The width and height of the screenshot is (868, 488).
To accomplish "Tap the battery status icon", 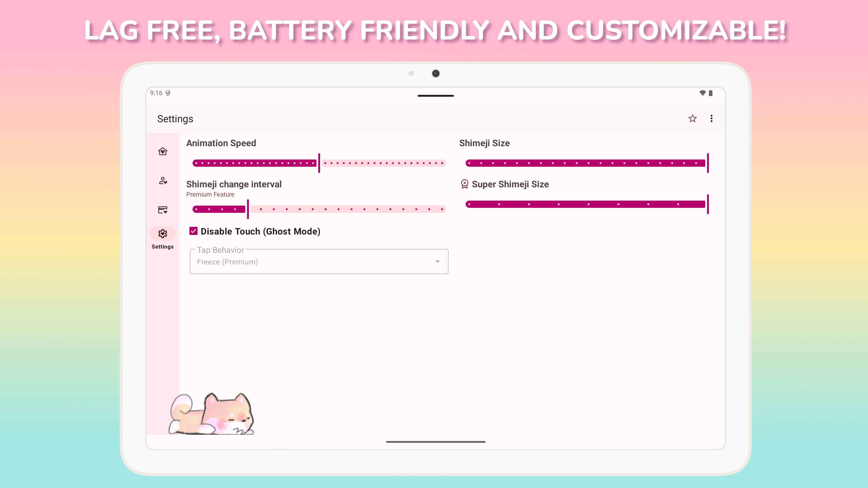I will point(711,93).
